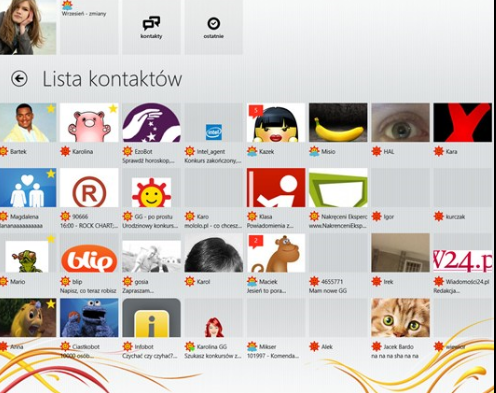Select the Ciastkobot contact avatar

coord(89,318)
